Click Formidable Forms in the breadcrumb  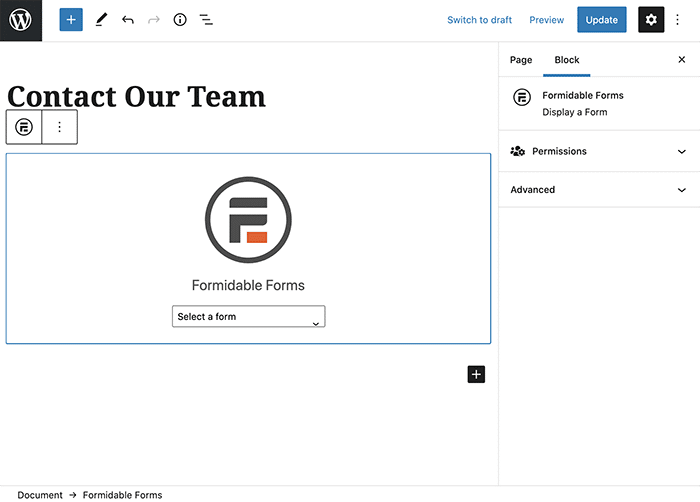pos(122,495)
